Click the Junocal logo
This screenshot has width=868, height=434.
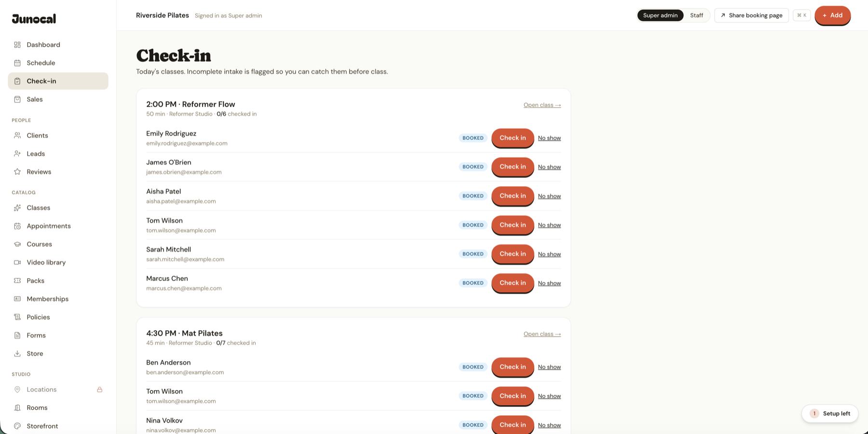[34, 19]
